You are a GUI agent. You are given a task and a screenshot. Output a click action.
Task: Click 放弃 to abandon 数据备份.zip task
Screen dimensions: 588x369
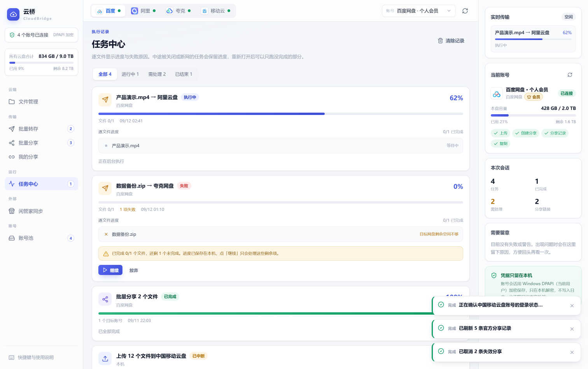pyautogui.click(x=134, y=270)
